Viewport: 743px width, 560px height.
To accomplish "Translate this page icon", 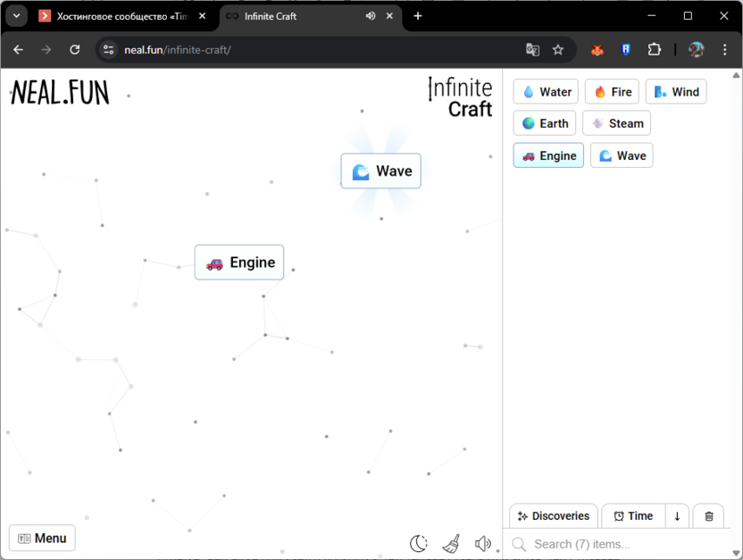I will [532, 50].
